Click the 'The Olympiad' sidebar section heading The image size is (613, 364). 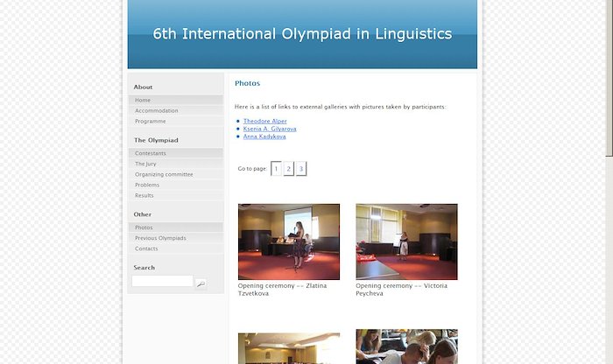click(156, 140)
